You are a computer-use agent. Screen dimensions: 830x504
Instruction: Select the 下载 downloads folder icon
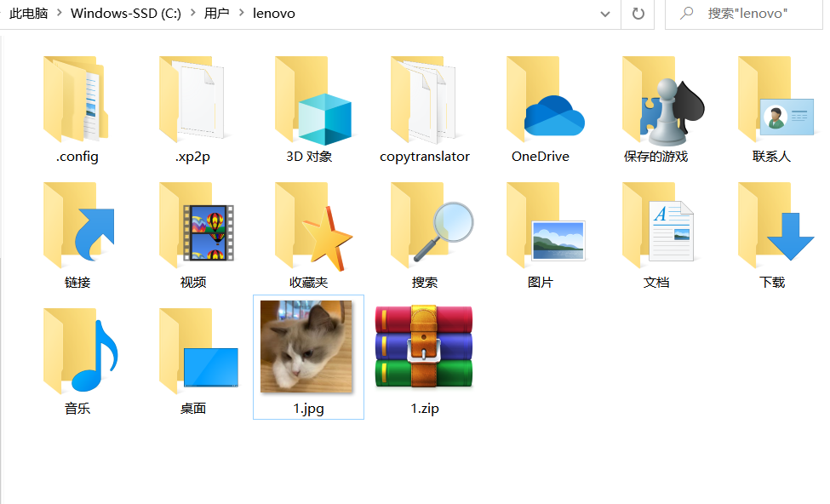pyautogui.click(x=776, y=225)
